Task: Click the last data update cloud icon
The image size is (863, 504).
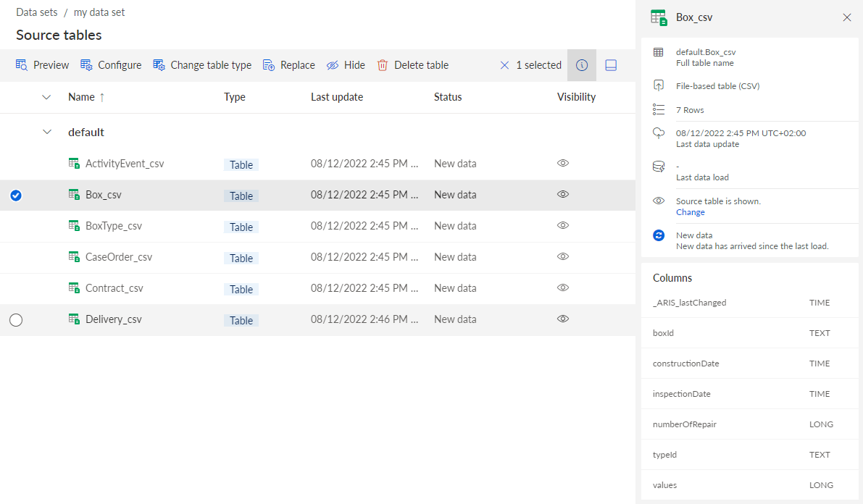Action: pyautogui.click(x=658, y=133)
